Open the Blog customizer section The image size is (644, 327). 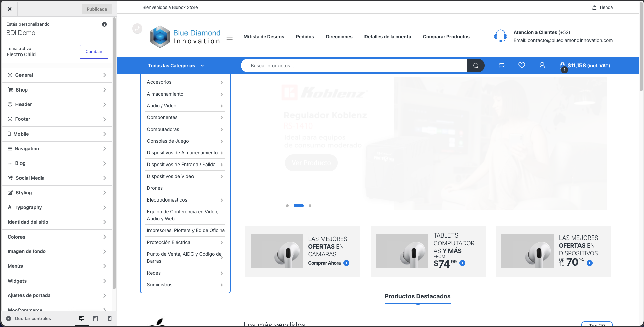coord(57,163)
